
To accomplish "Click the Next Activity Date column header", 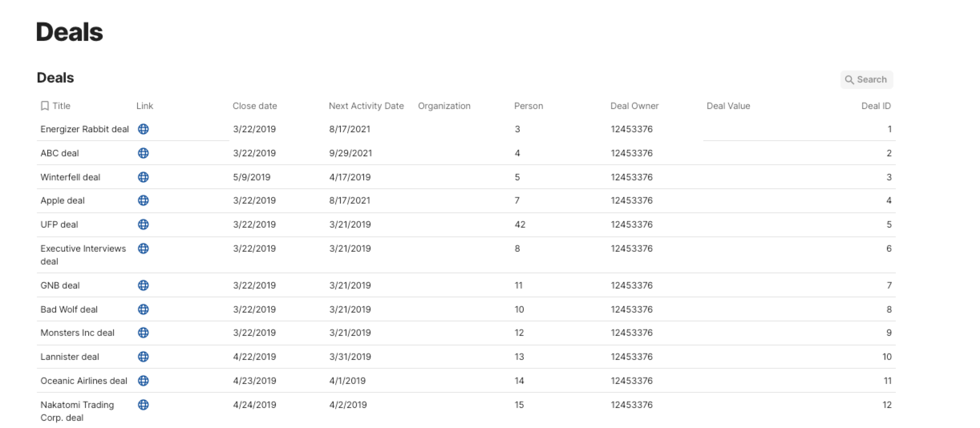I will pos(366,106).
